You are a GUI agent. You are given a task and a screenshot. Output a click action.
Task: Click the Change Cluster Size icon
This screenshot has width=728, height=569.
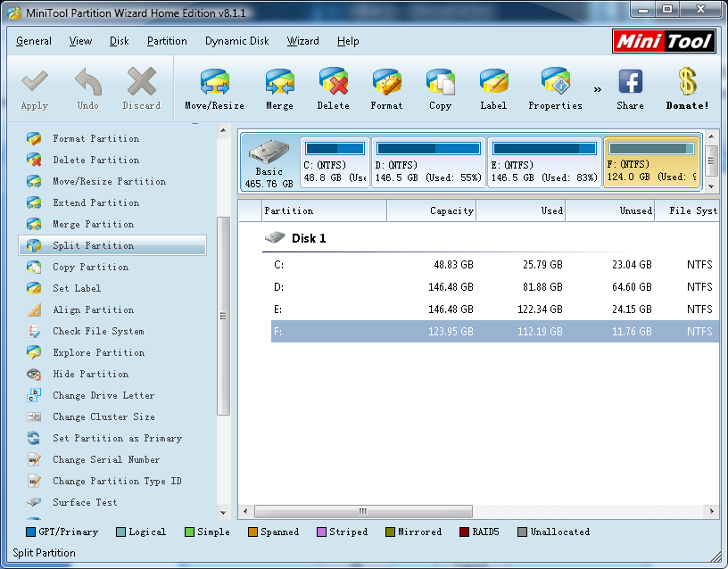34,416
